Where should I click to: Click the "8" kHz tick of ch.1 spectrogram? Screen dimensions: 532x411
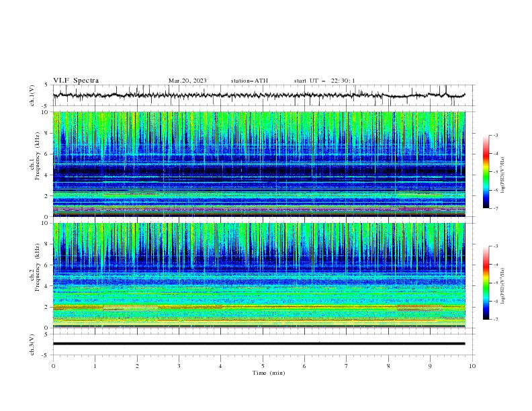click(48, 133)
